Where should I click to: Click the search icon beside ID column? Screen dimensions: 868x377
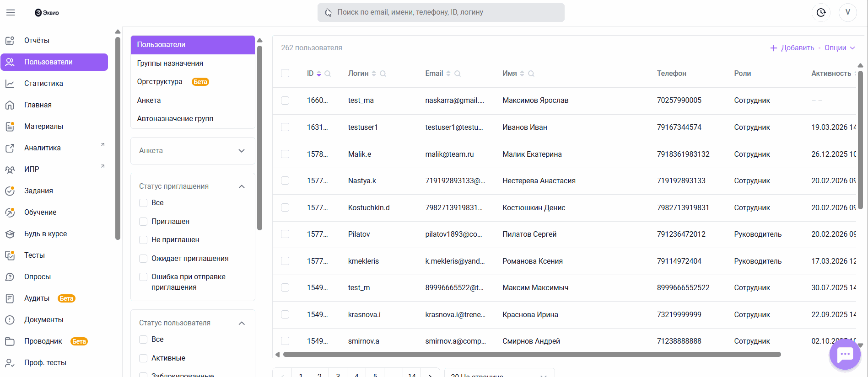(328, 74)
